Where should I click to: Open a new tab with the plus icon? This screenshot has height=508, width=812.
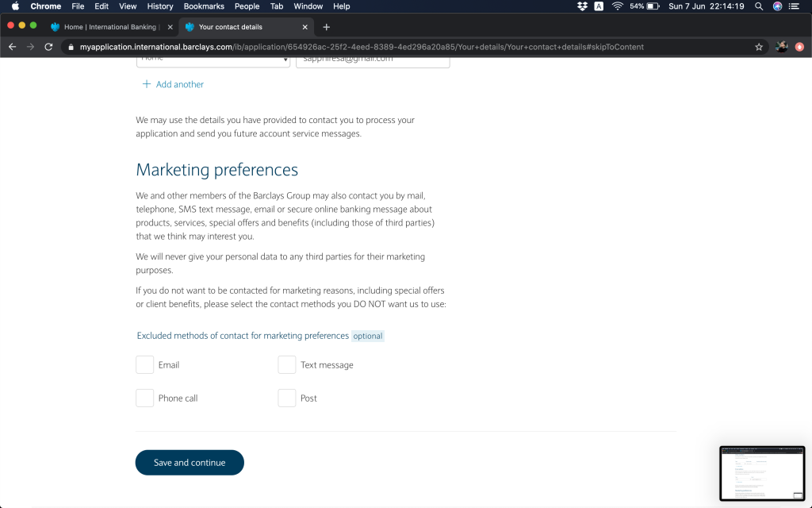pyautogui.click(x=326, y=27)
